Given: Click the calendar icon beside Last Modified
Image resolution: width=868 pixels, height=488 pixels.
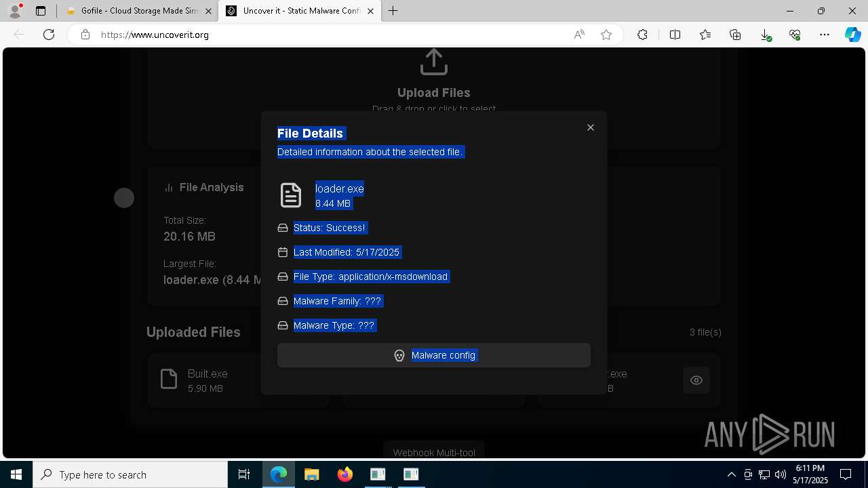Looking at the screenshot, I should [x=283, y=252].
